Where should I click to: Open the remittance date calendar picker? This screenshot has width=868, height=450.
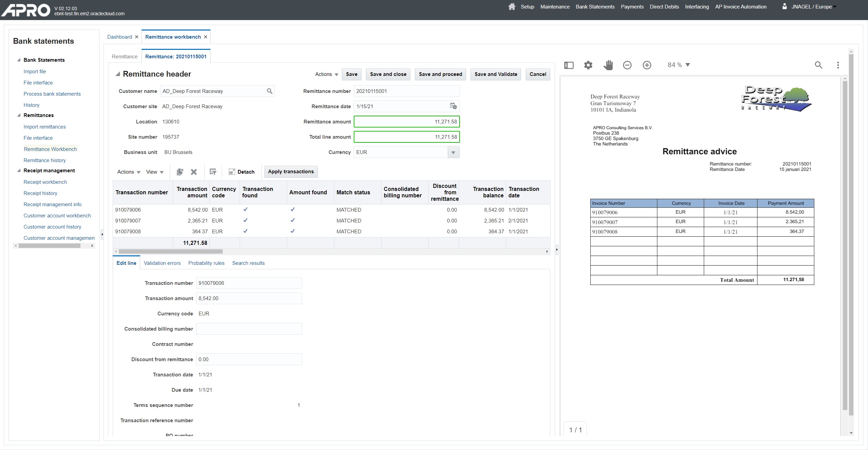pos(453,106)
